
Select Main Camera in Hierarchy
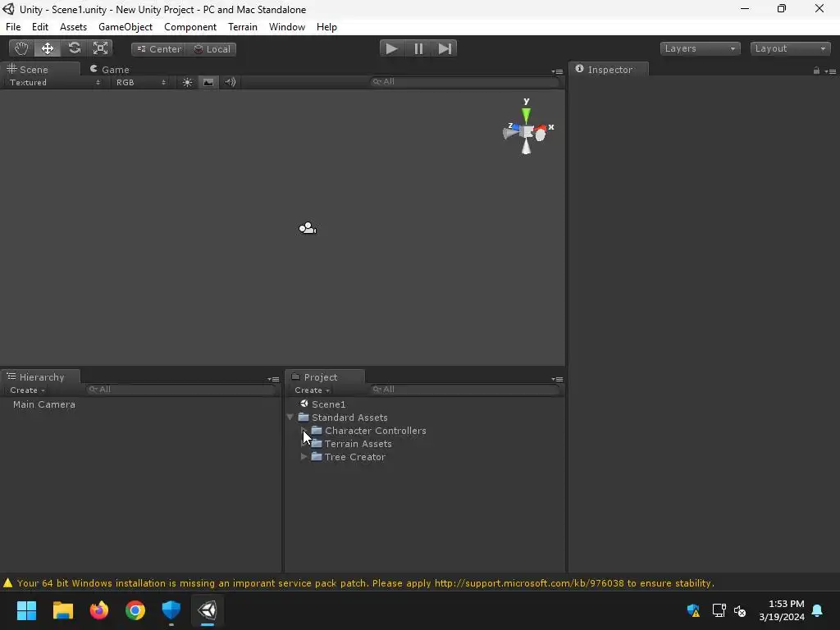click(x=44, y=404)
